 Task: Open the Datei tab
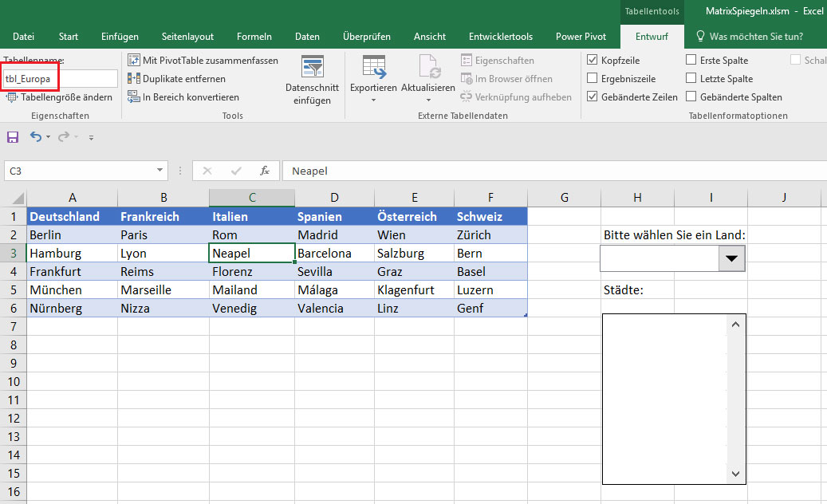(x=23, y=37)
